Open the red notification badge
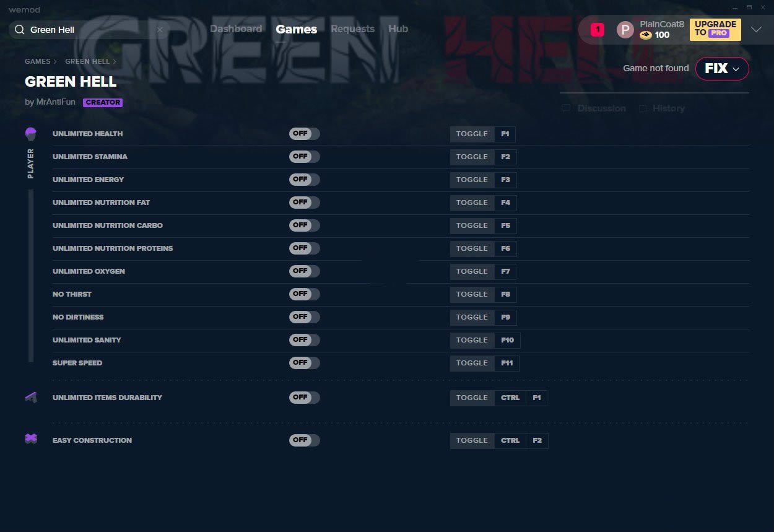This screenshot has width=774, height=532. click(x=597, y=29)
